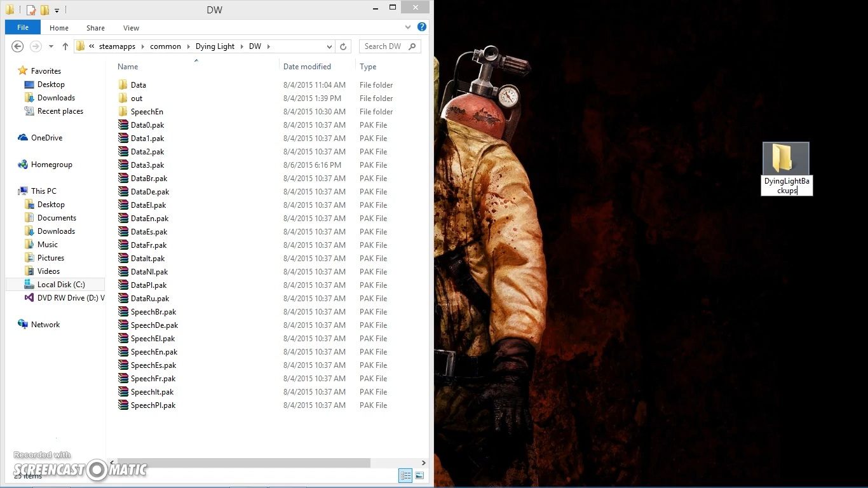Click the SpeechFr.pak file name
Viewport: 868px width, 488px height.
pyautogui.click(x=153, y=379)
